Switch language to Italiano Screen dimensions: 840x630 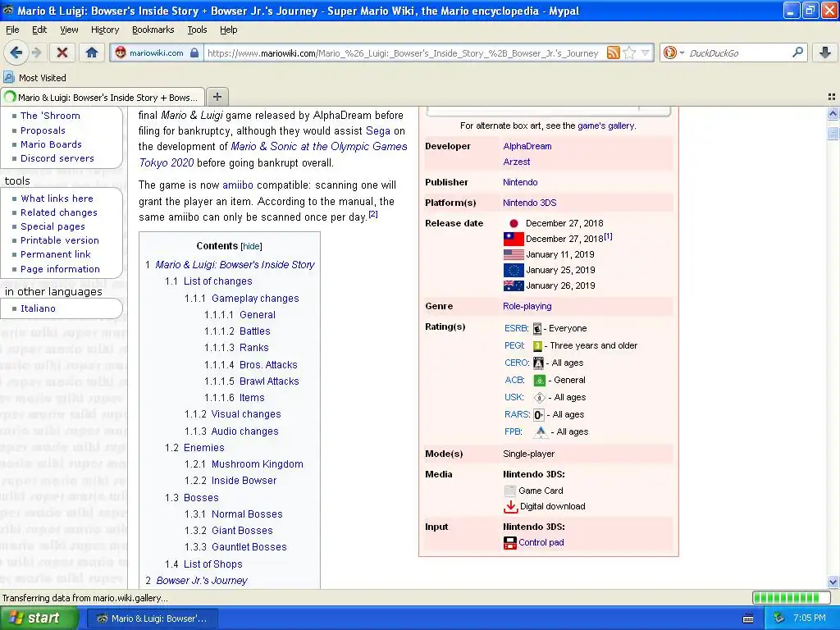click(x=38, y=308)
